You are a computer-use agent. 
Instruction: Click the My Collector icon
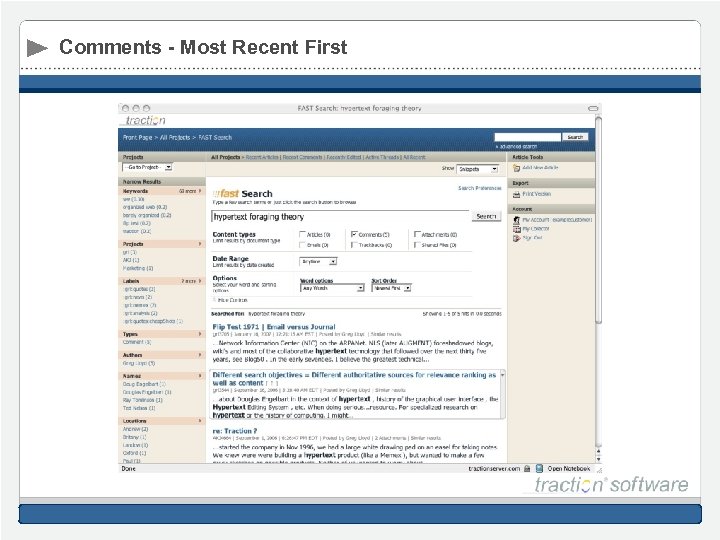(x=517, y=229)
